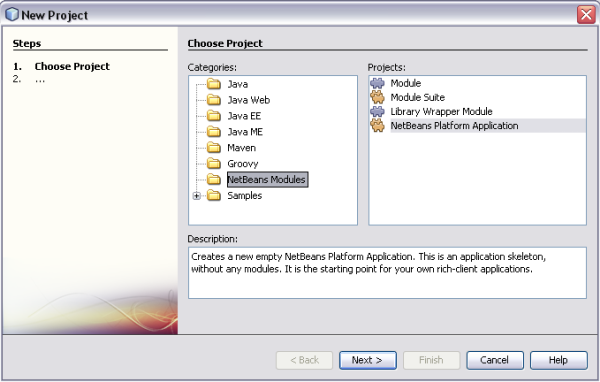This screenshot has width=600, height=382.
Task: Click the Java Web folder icon
Action: pos(214,100)
